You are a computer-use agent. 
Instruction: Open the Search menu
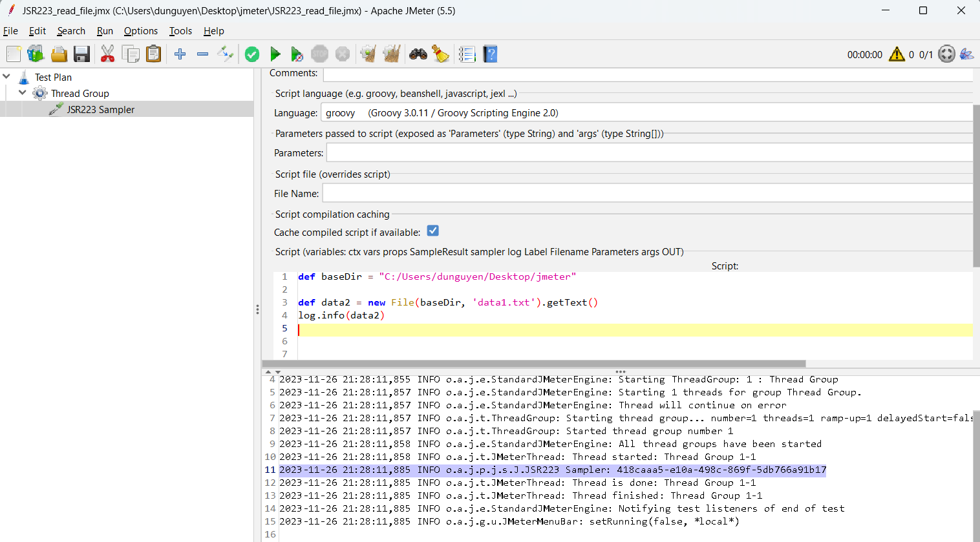tap(71, 31)
